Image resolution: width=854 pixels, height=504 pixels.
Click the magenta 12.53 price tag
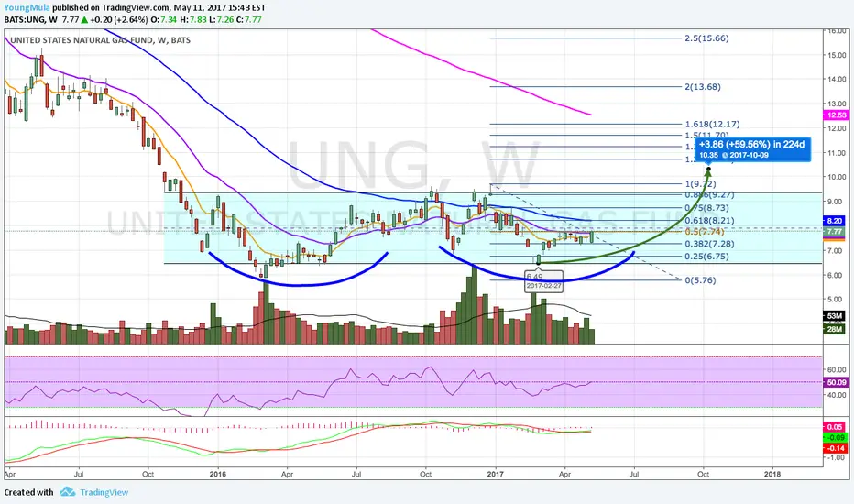[x=836, y=115]
